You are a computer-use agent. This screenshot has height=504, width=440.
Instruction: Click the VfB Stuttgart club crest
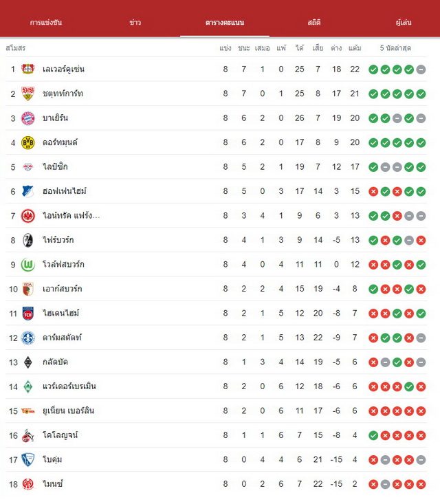[x=28, y=94]
